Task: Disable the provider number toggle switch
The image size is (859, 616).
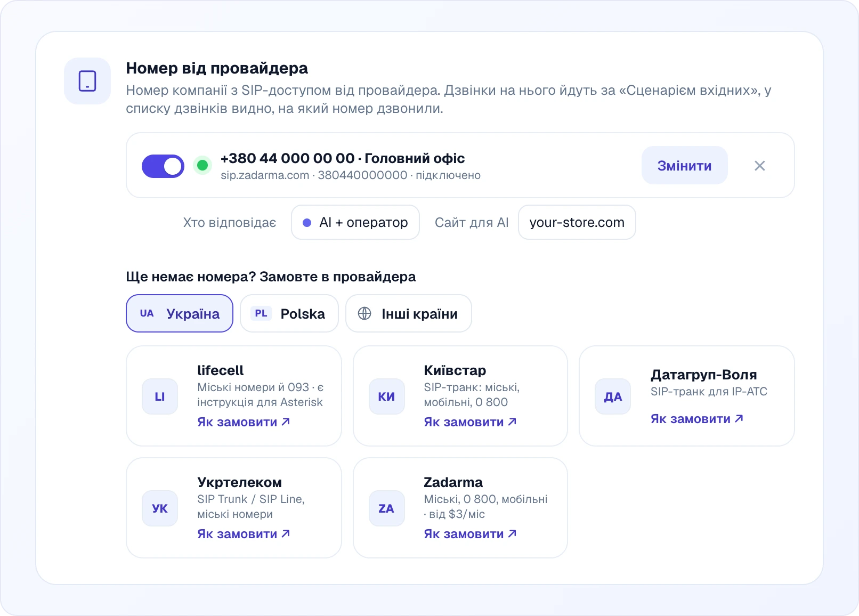Action: (x=163, y=166)
